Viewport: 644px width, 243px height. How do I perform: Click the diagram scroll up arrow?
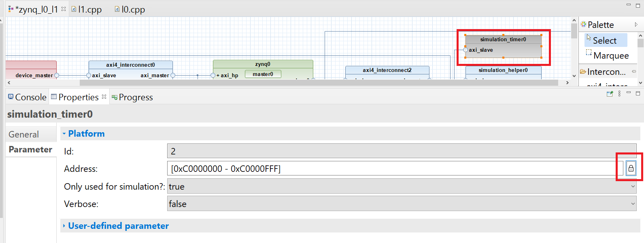[574, 20]
